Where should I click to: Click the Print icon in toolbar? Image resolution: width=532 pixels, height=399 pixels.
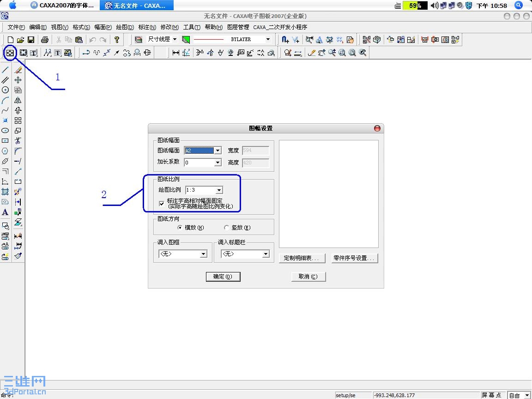point(44,40)
